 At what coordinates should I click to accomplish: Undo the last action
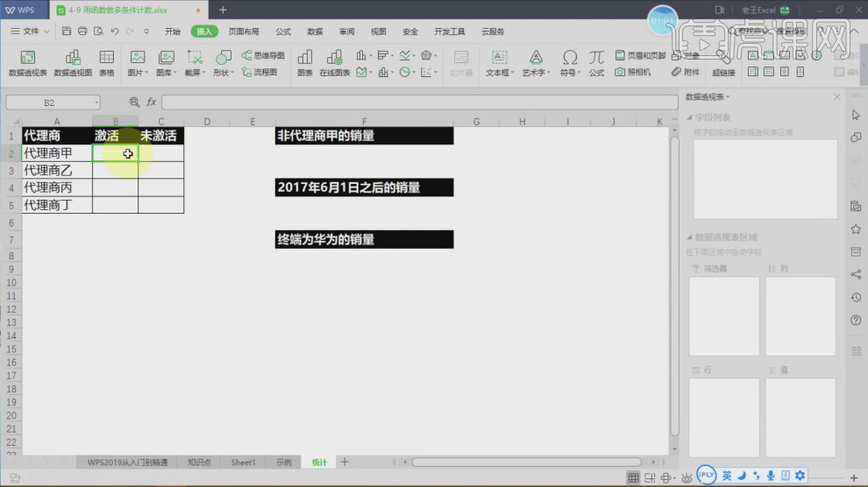pos(115,32)
